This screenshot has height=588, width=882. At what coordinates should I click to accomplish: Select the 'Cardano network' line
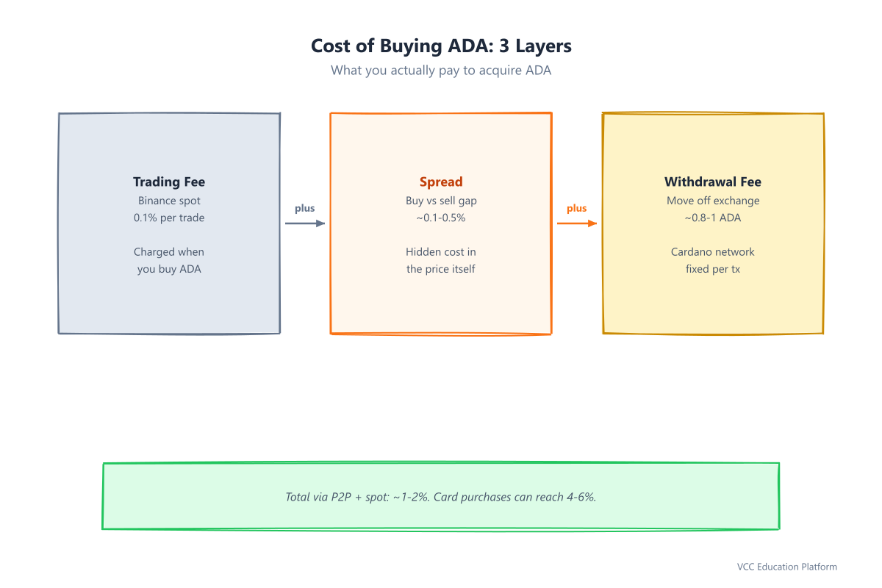713,252
